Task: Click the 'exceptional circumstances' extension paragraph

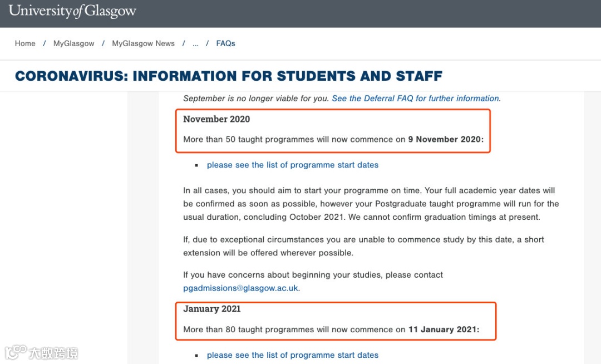Action: coord(363,246)
